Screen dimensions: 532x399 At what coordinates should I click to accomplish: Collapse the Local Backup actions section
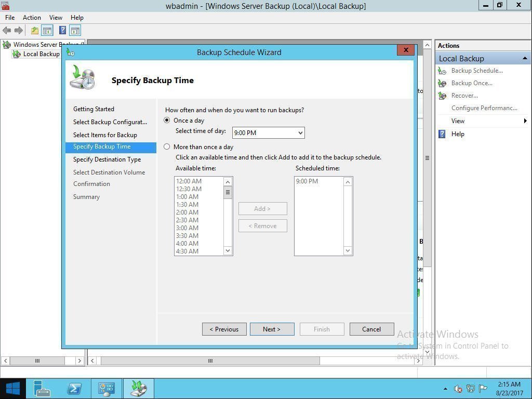(x=524, y=58)
